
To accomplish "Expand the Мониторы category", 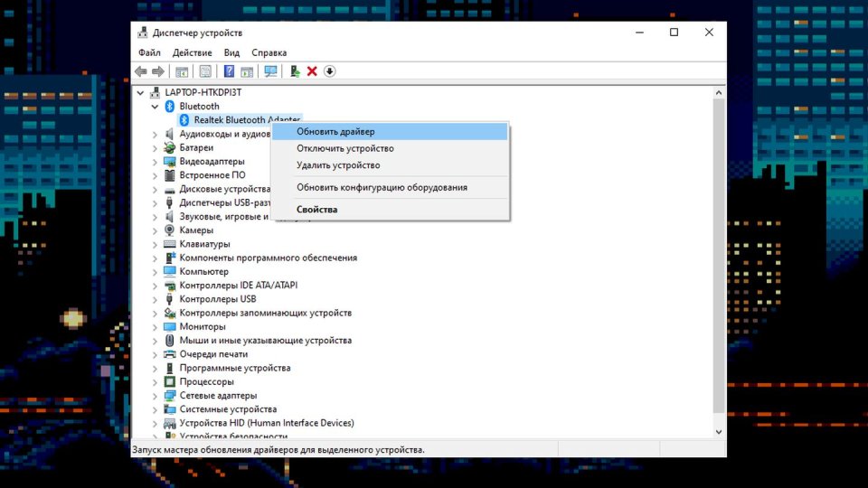I will coord(156,327).
